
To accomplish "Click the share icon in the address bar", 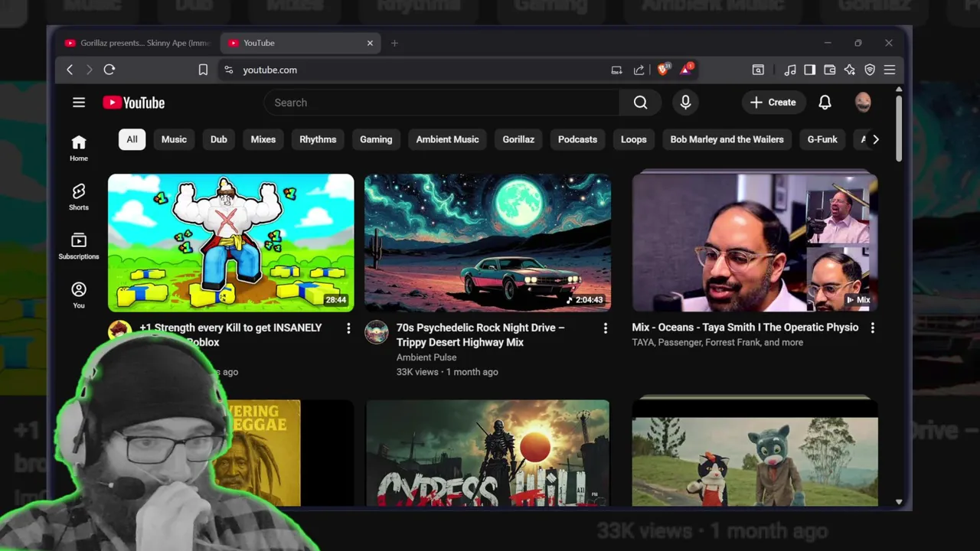I will tap(639, 70).
